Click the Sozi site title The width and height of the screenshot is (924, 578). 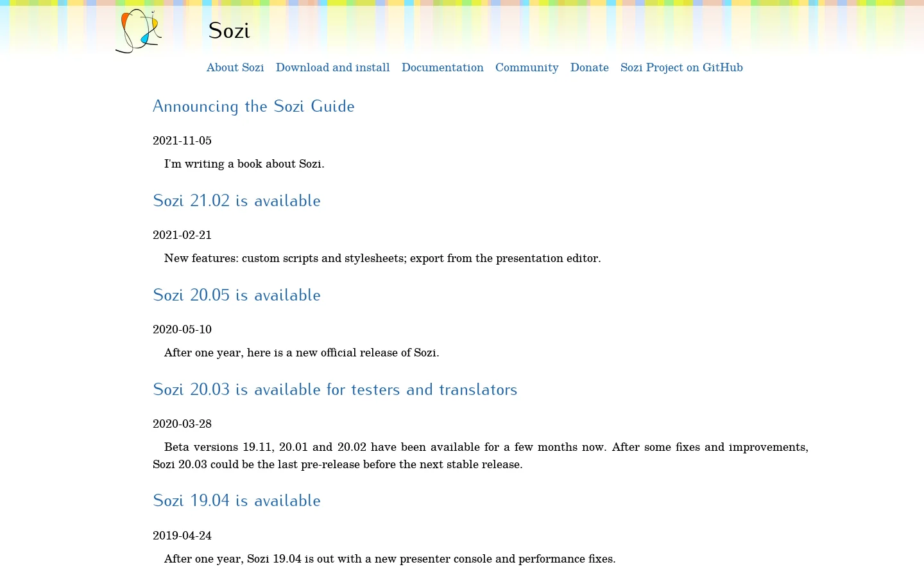pyautogui.click(x=229, y=30)
